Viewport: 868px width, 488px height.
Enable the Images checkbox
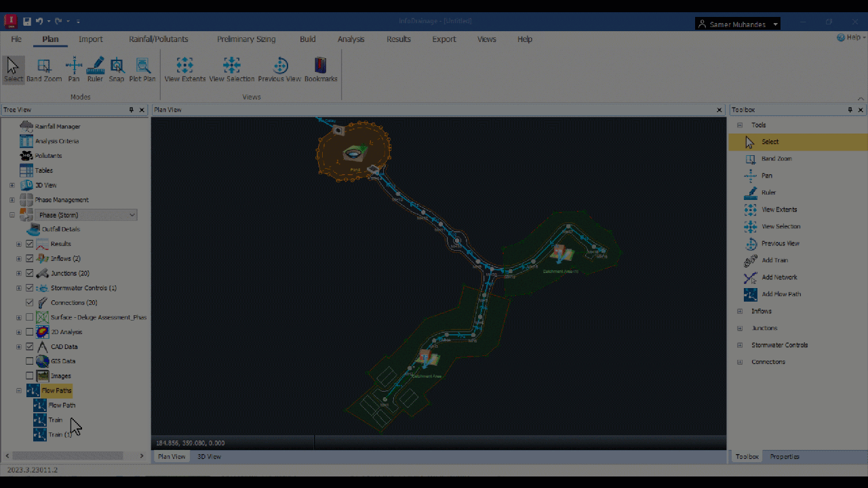[x=29, y=375]
